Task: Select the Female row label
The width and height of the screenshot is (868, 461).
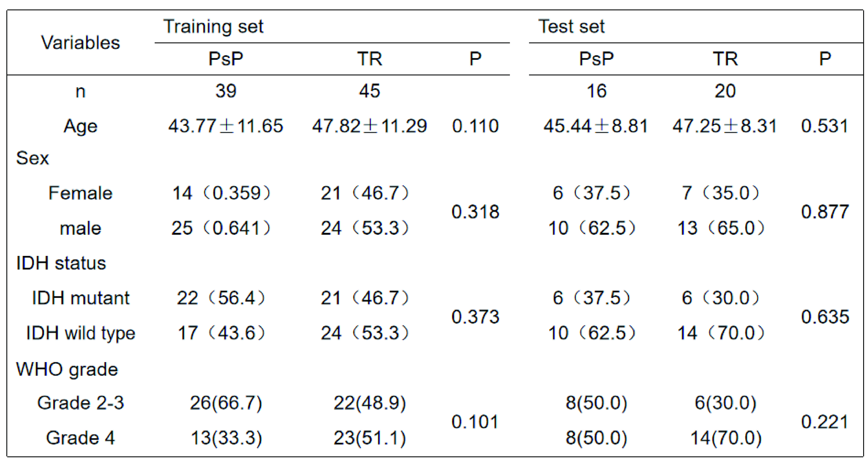Action: [81, 193]
